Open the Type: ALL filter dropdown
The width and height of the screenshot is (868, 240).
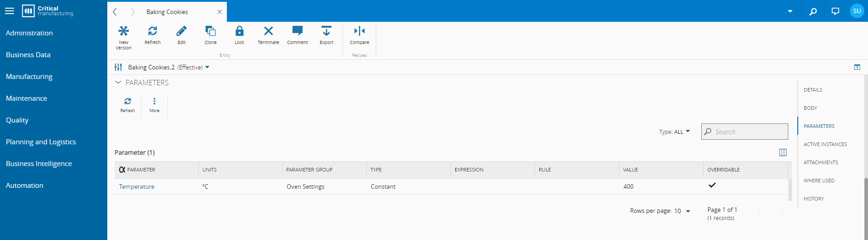coord(675,132)
